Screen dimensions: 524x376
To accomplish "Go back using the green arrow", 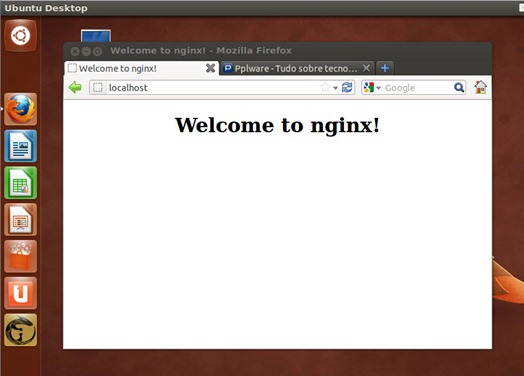I will 75,88.
